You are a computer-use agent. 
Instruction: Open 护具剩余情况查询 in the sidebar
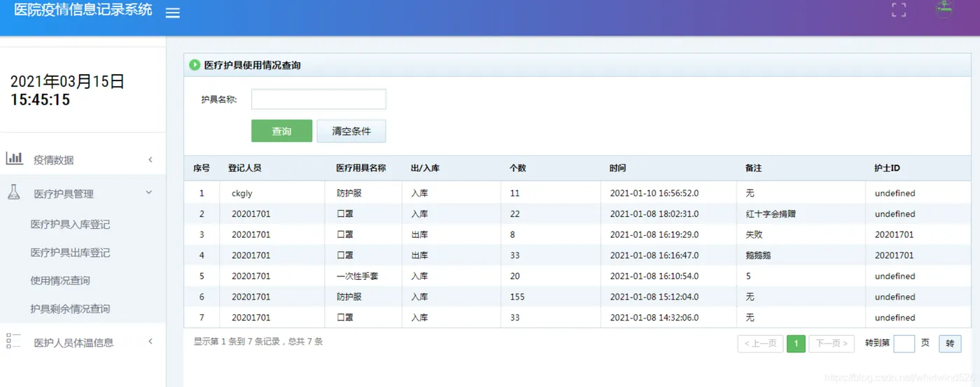70,309
